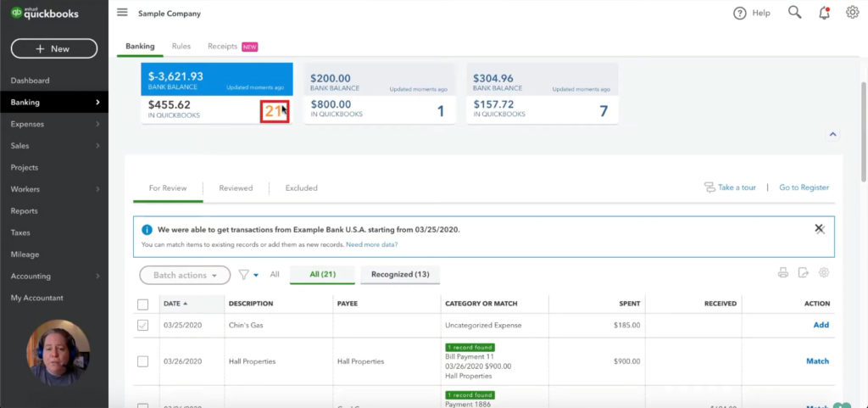Expand the Accounting sidebar chevron
The width and height of the screenshot is (868, 408).
(98, 277)
